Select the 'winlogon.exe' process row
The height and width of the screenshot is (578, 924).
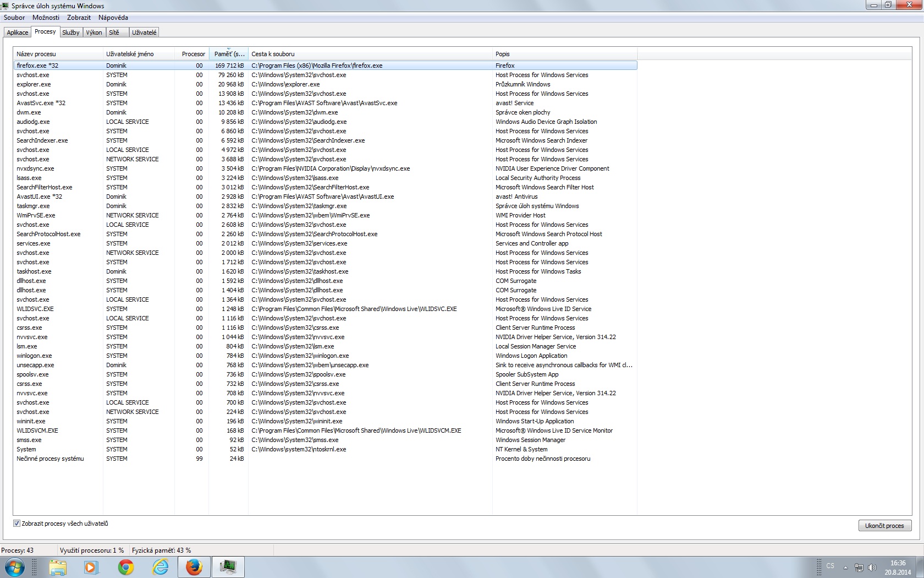326,356
